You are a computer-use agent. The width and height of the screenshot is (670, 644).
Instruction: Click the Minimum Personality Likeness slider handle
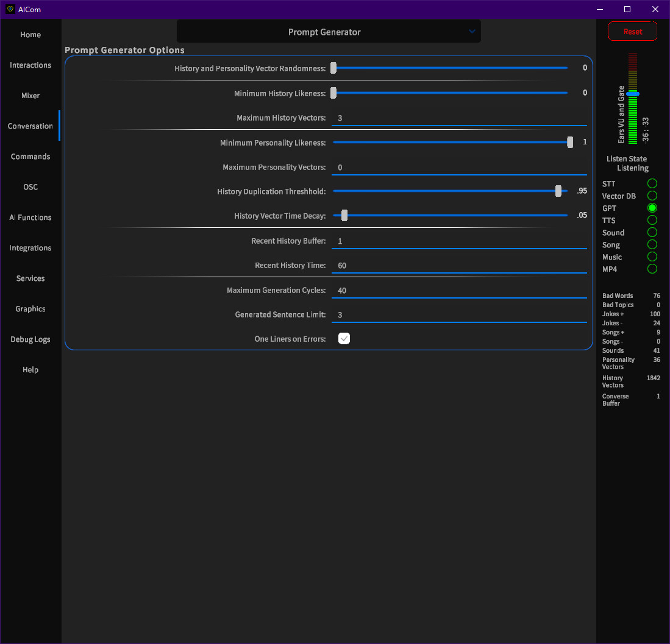click(x=569, y=142)
